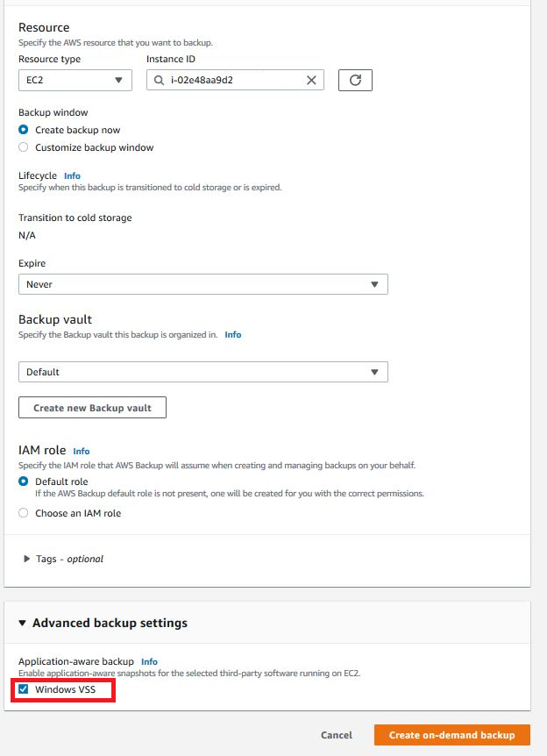The height and width of the screenshot is (756, 547).
Task: Refresh the EC2 instance list
Action: click(x=354, y=80)
